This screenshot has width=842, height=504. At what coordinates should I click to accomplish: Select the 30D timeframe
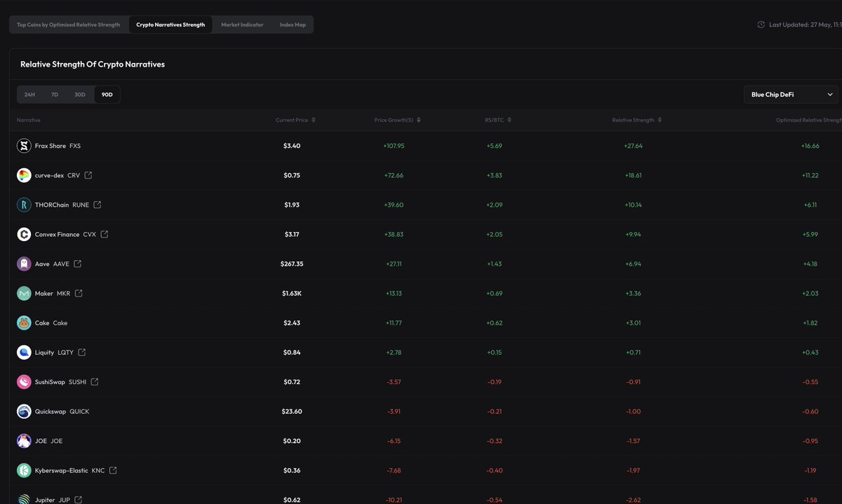coord(80,95)
